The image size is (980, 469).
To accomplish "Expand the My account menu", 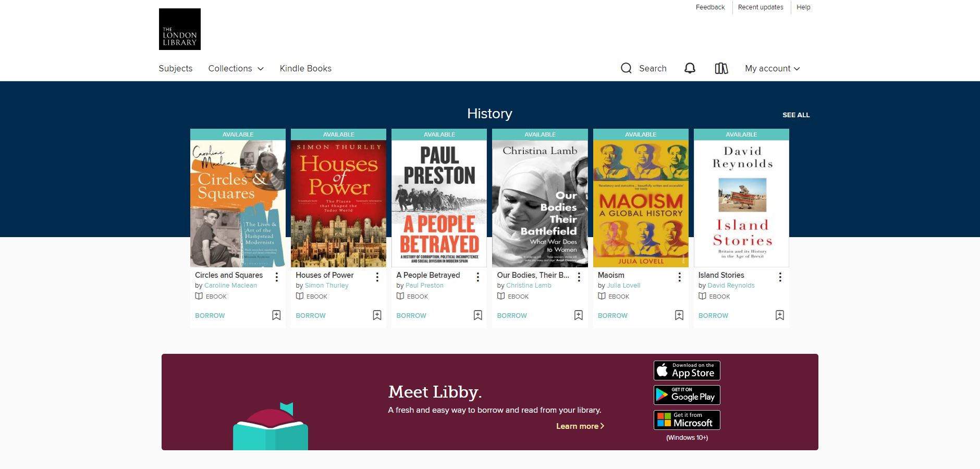I will coord(772,68).
